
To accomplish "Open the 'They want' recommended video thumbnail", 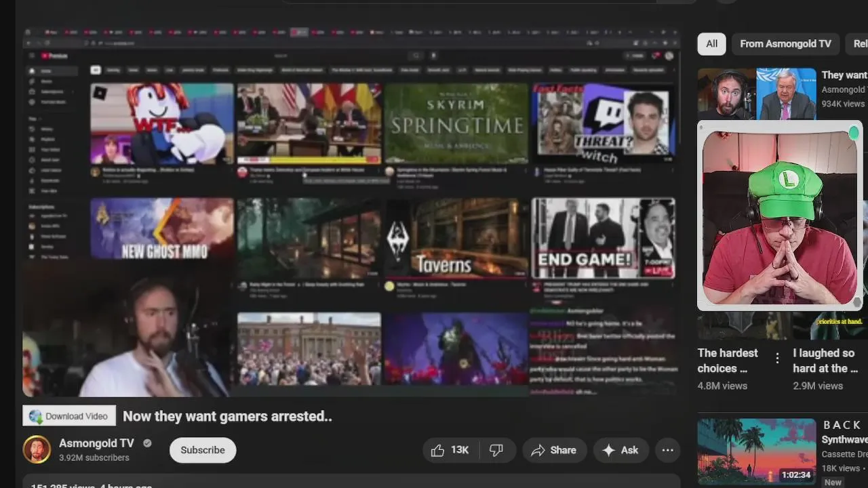I will pyautogui.click(x=757, y=94).
